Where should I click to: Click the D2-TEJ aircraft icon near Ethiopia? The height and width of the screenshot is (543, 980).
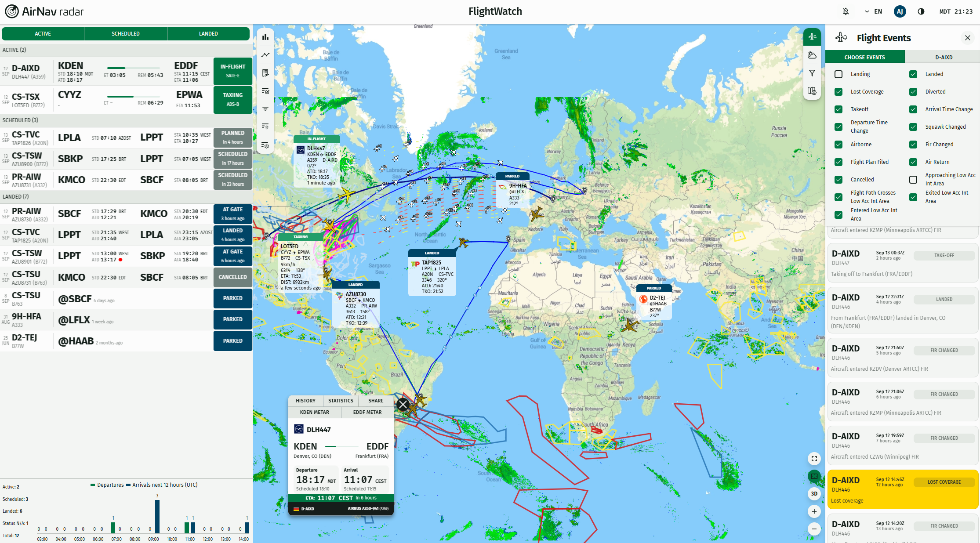point(630,326)
